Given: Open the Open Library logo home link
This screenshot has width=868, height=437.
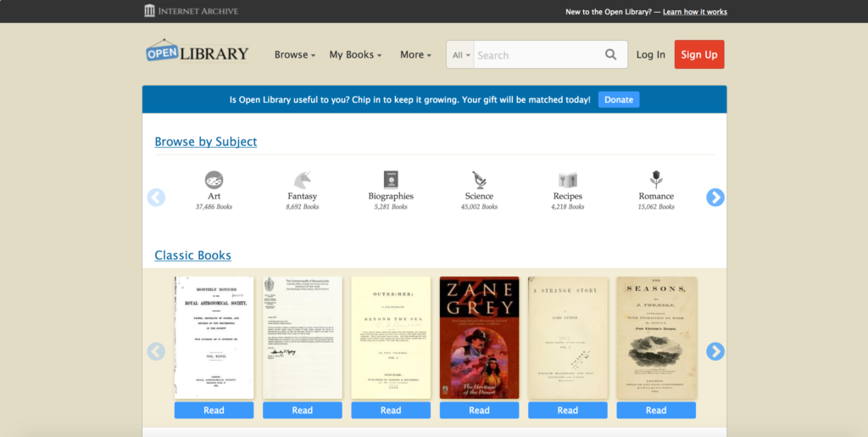Looking at the screenshot, I should 198,52.
